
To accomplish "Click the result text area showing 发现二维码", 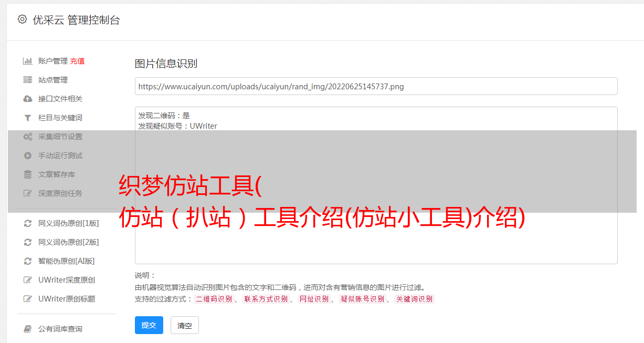I will click(x=376, y=185).
